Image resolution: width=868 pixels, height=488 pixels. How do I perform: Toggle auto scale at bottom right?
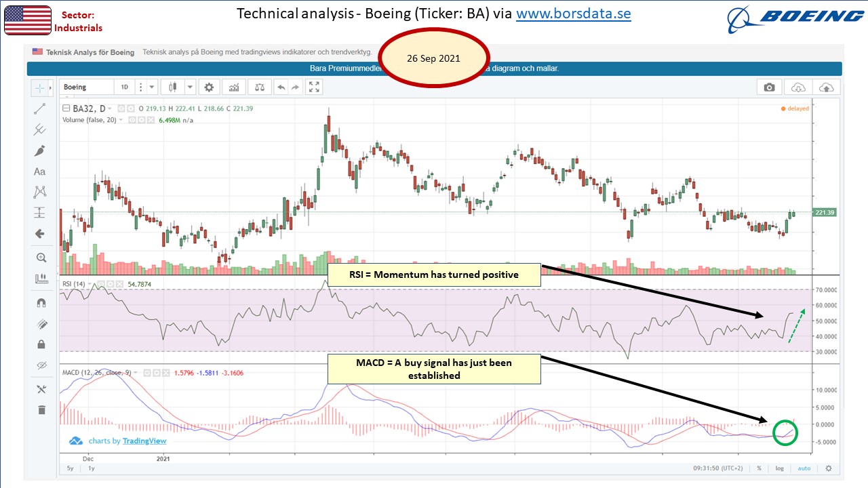(x=804, y=468)
